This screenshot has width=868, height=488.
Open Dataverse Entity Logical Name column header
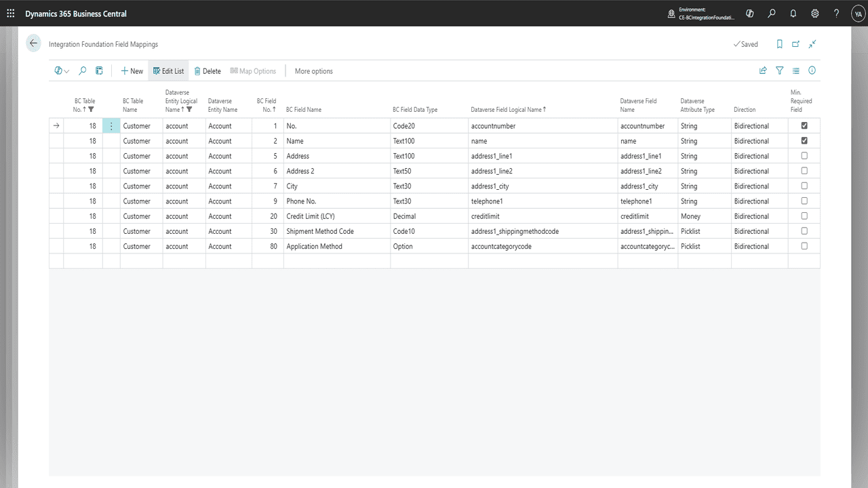point(181,101)
